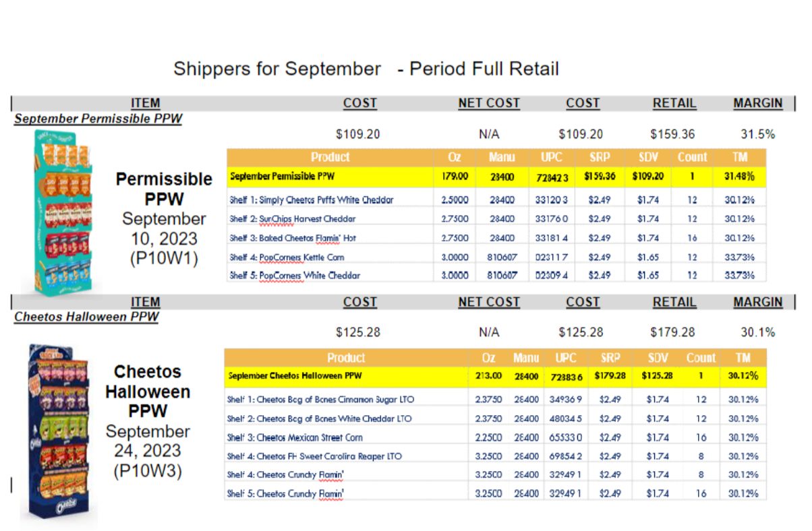
Task: Click the 2.5000 Oz value
Action: coord(454,200)
